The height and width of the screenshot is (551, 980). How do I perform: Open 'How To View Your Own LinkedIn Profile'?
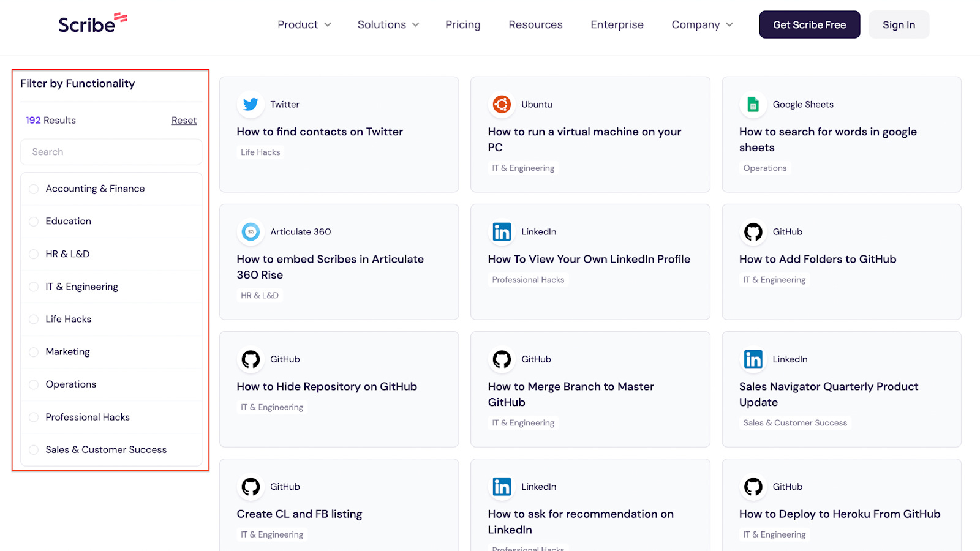pyautogui.click(x=589, y=259)
